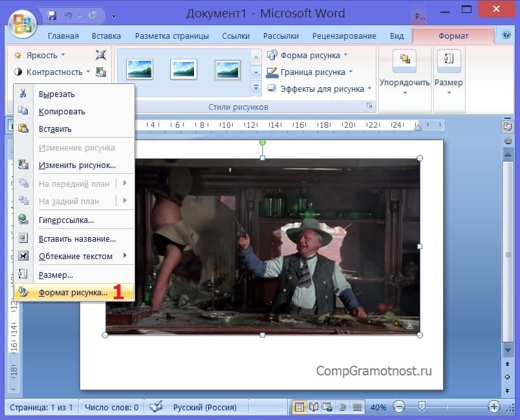Image resolution: width=520 pixels, height=420 pixels.
Task: Click the Страница: 1 из 1 status indicator
Action: pyautogui.click(x=41, y=407)
